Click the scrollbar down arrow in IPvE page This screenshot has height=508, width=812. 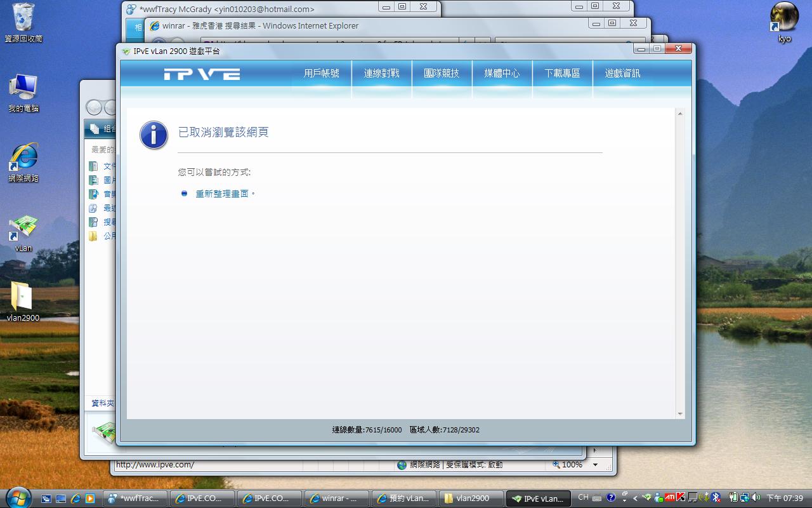tap(680, 413)
